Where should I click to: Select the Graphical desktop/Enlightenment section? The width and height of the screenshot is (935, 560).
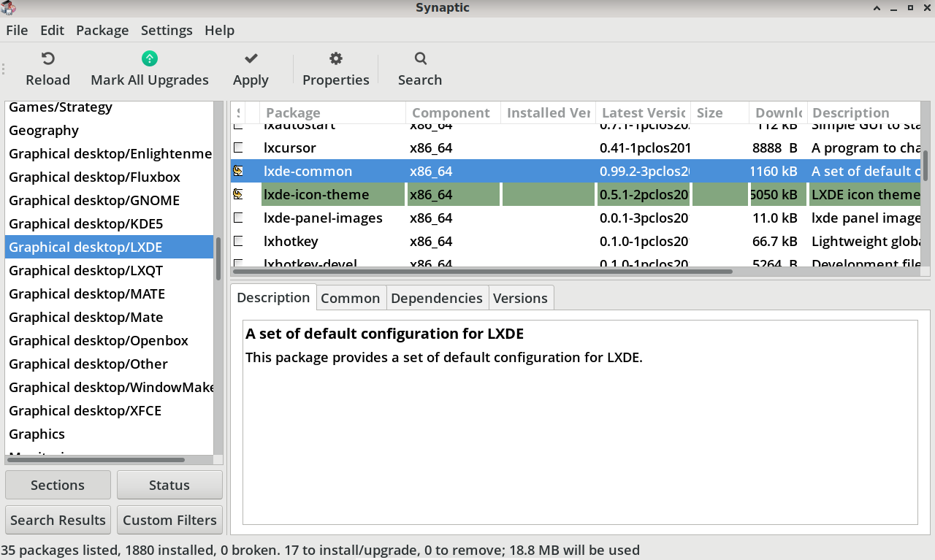pos(109,153)
